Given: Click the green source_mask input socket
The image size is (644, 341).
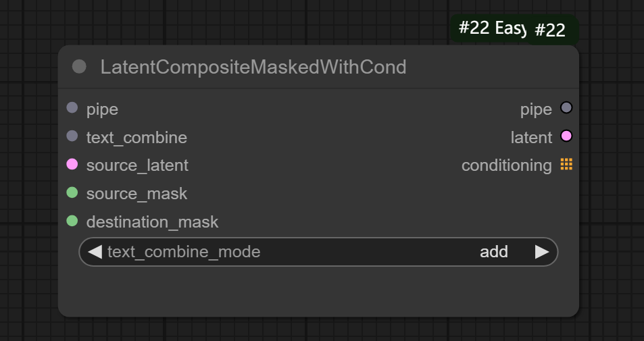Looking at the screenshot, I should pos(72,193).
